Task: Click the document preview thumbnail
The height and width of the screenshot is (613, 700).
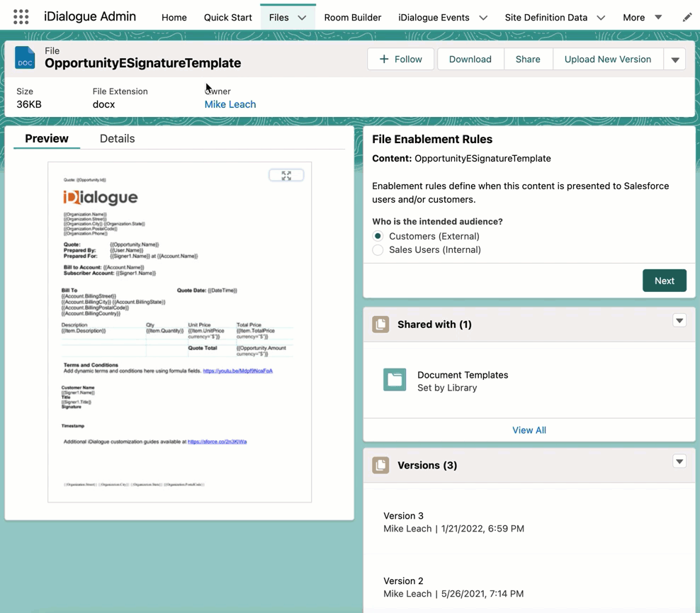Action: pos(179,332)
